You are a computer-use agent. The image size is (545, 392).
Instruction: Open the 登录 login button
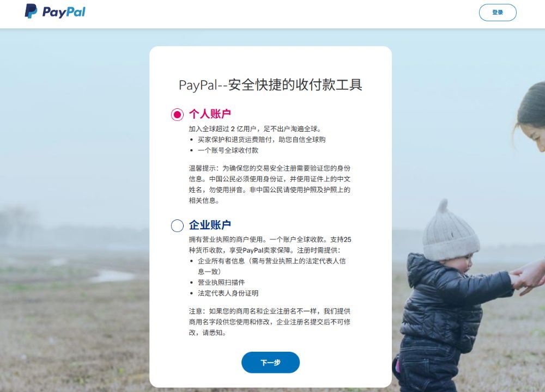(498, 13)
